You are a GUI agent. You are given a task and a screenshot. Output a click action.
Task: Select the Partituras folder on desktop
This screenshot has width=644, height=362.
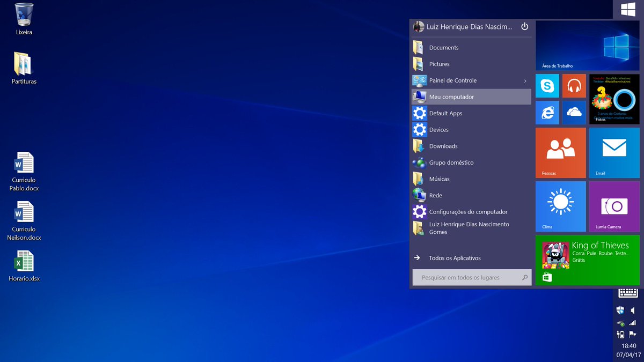click(24, 68)
